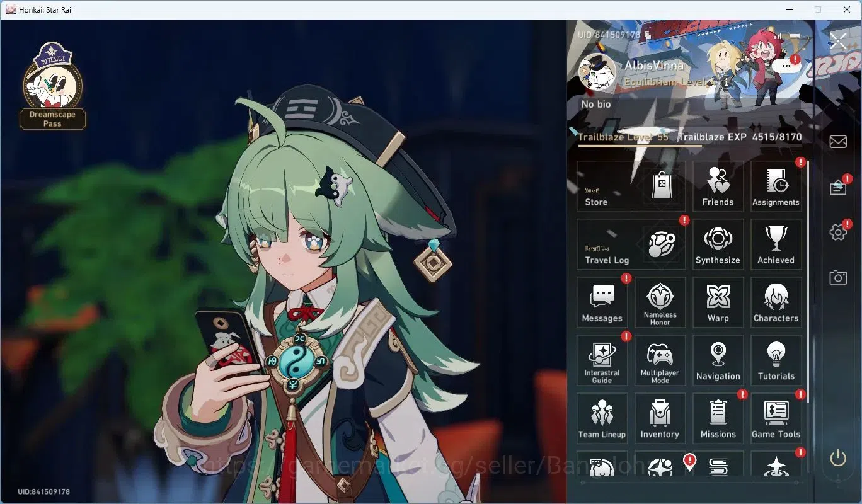The width and height of the screenshot is (862, 504).
Task: Open the Achieved trophy menu
Action: (776, 244)
